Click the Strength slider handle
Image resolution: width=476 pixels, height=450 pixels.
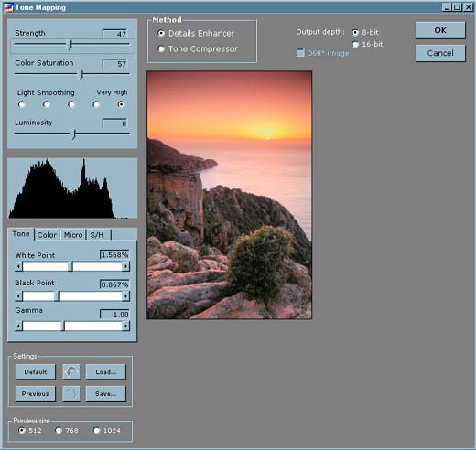pos(70,45)
